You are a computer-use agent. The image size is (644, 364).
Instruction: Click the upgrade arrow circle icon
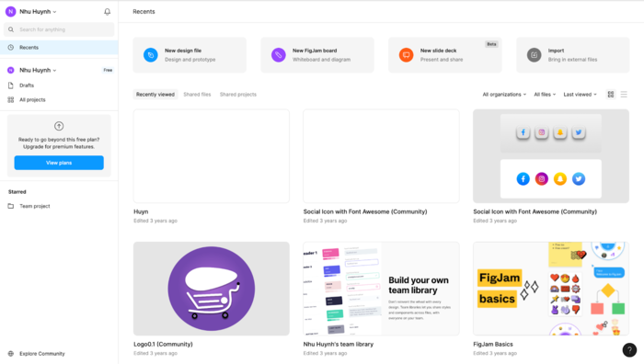point(59,126)
